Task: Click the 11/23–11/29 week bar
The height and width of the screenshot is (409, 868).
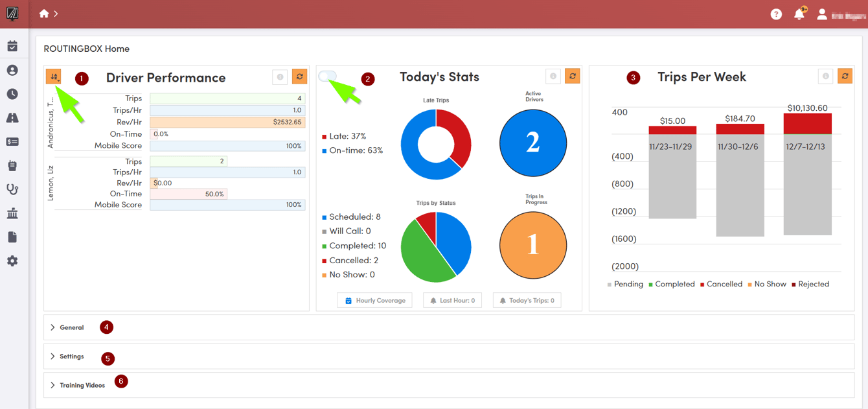Action: pyautogui.click(x=672, y=172)
